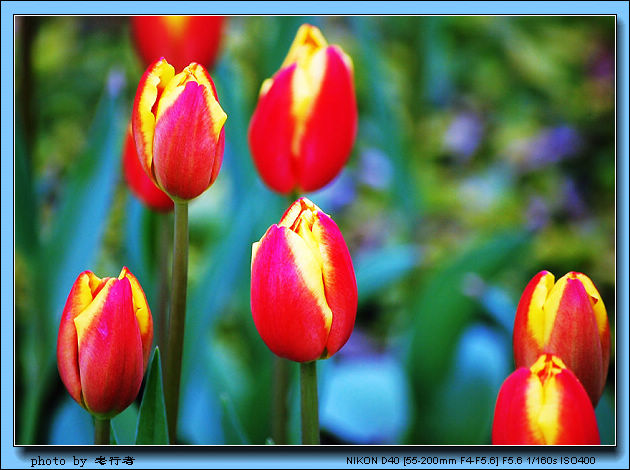Click the 'photo by 老行者' credit text
The height and width of the screenshot is (470, 630).
coord(83,461)
